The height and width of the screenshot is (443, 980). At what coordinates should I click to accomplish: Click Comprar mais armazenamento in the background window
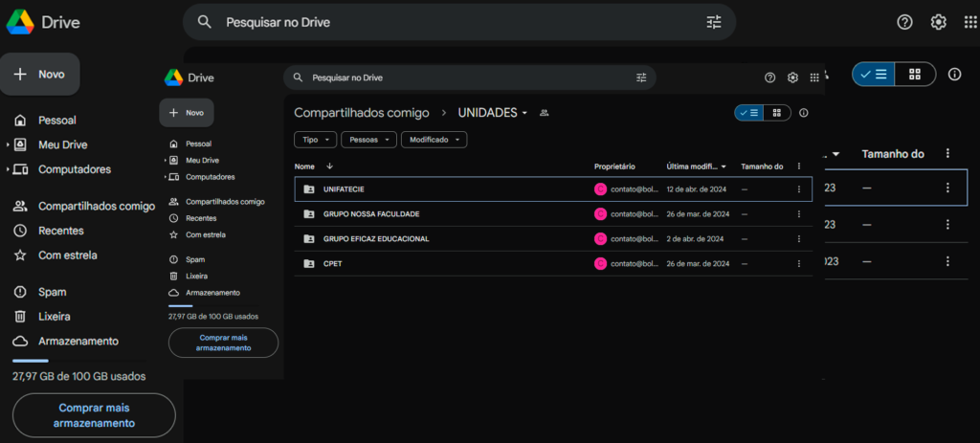tap(94, 415)
